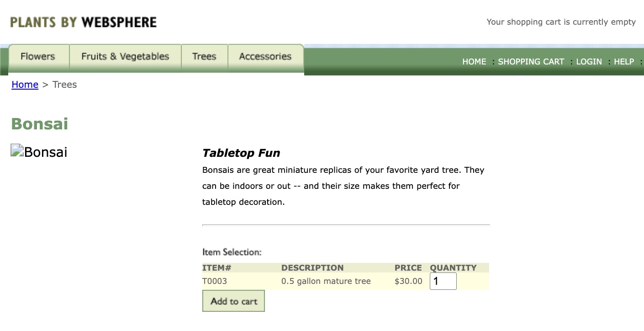
Task: Select the Trees category tab
Action: click(x=204, y=57)
